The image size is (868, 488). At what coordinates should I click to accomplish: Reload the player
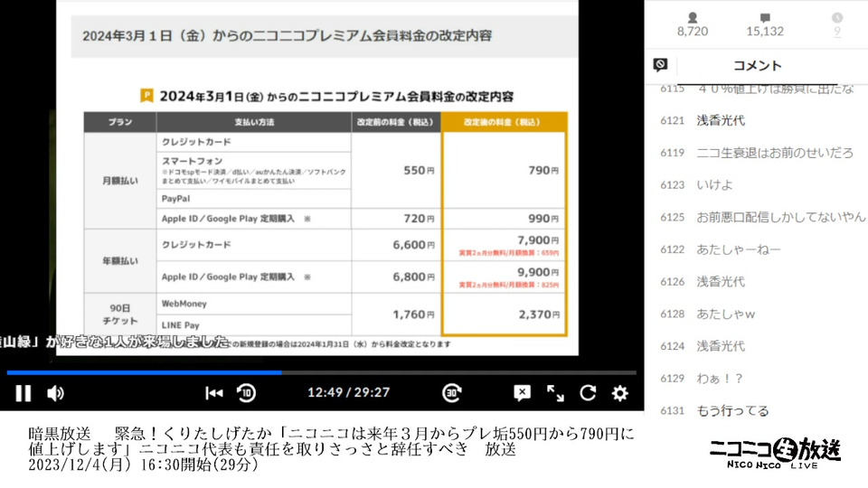588,393
